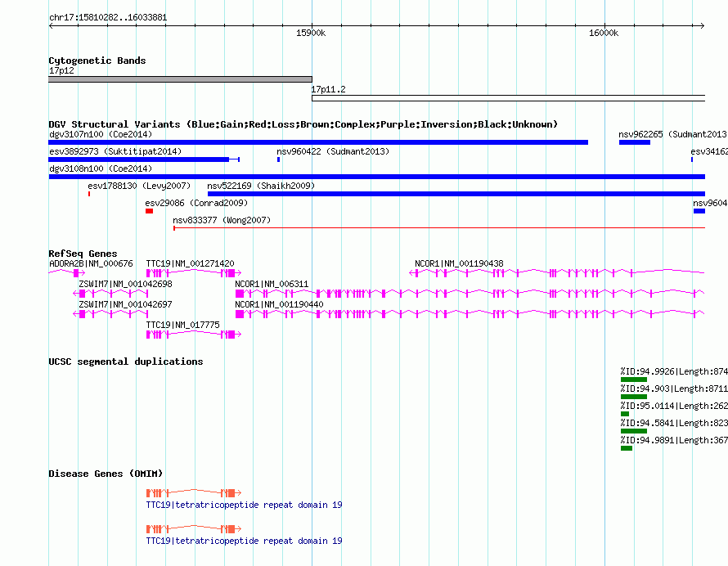Click the 16000k scale tick label

pyautogui.click(x=604, y=33)
